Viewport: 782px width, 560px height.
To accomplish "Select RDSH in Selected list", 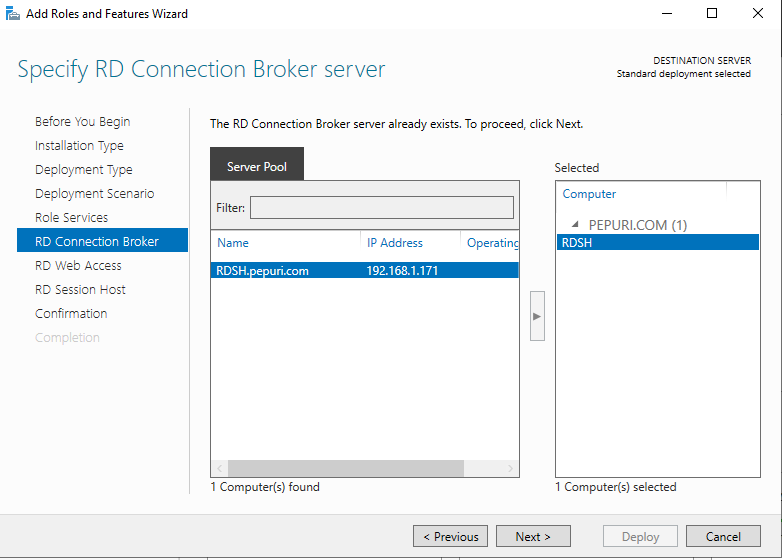I will [658, 242].
